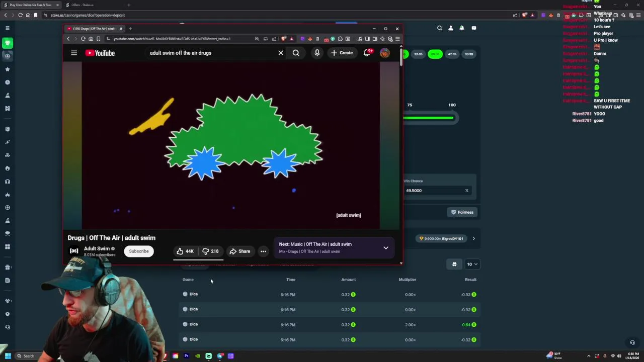Open the home button in front browser toolbar

[x=91, y=39]
